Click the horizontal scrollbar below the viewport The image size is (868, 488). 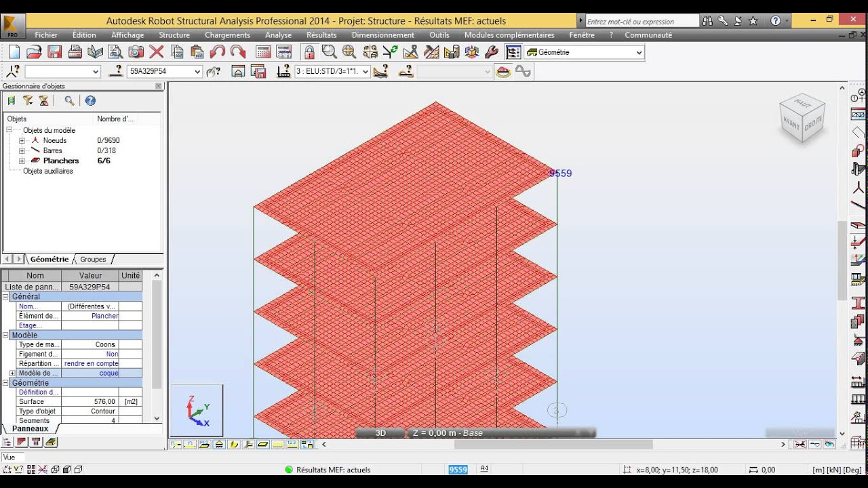(x=553, y=445)
